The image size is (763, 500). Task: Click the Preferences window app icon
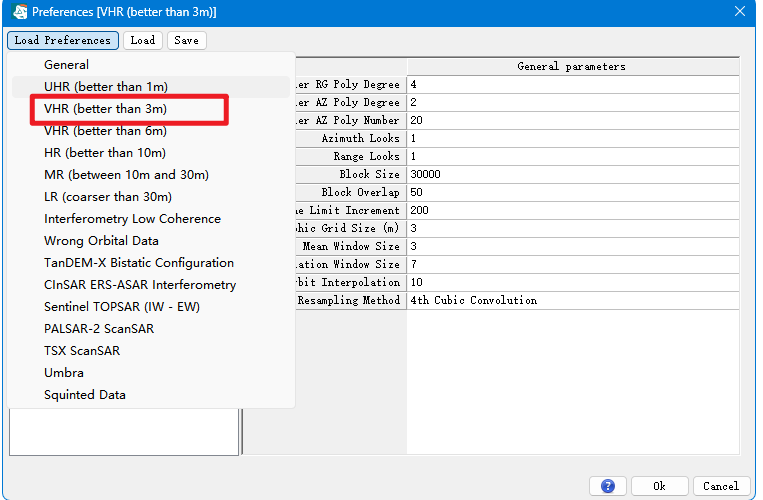(x=20, y=12)
